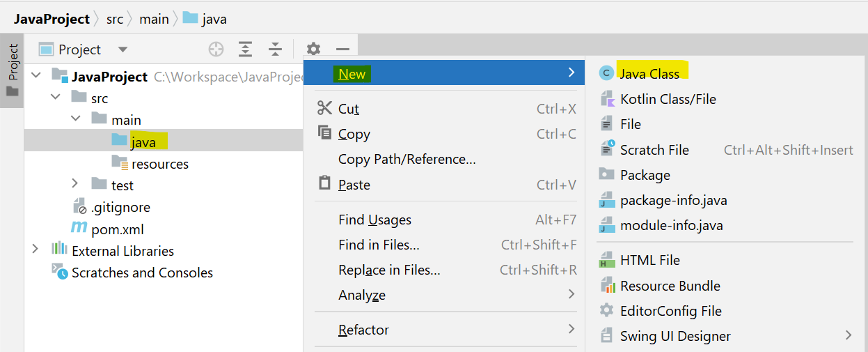Viewport: 868px width, 352px height.
Task: Click the File icon in New submenu
Action: [x=606, y=124]
